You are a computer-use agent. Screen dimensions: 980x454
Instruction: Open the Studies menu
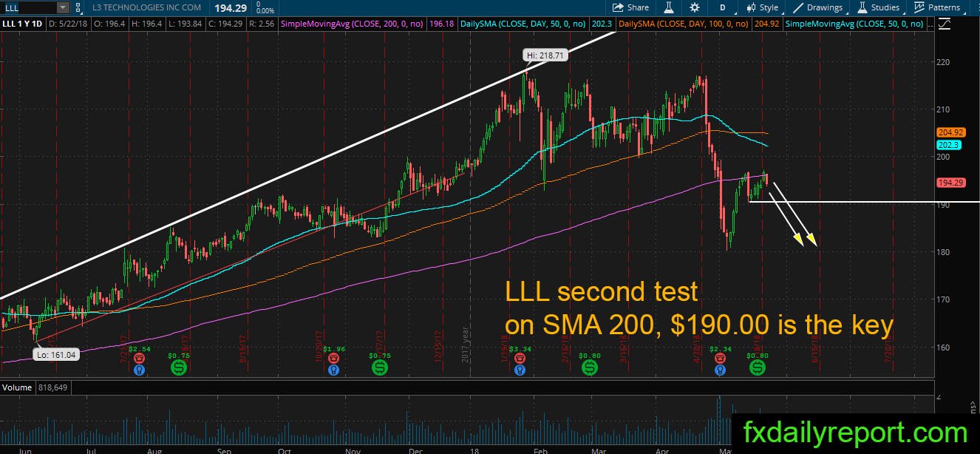click(x=879, y=7)
